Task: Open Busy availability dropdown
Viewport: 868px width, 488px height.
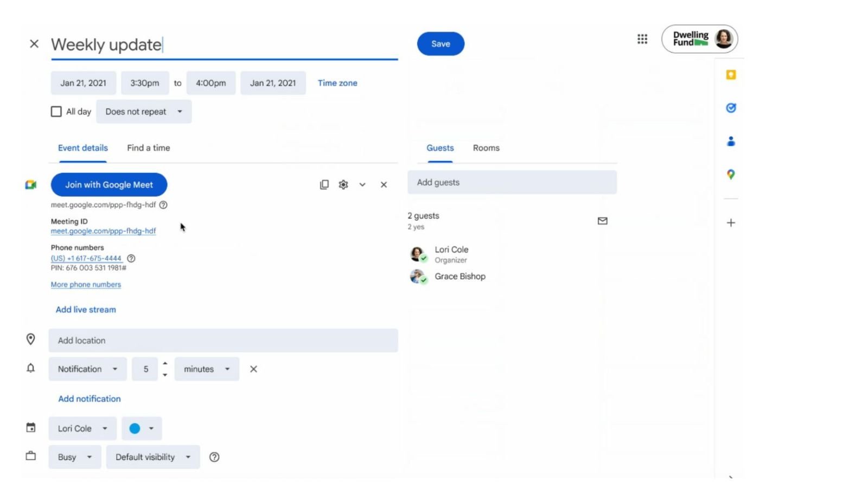Action: coord(75,457)
